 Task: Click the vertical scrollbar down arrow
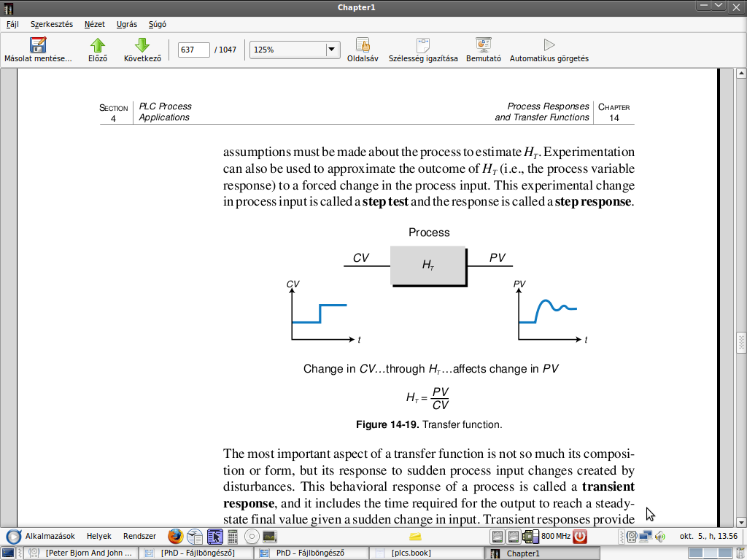point(741,522)
